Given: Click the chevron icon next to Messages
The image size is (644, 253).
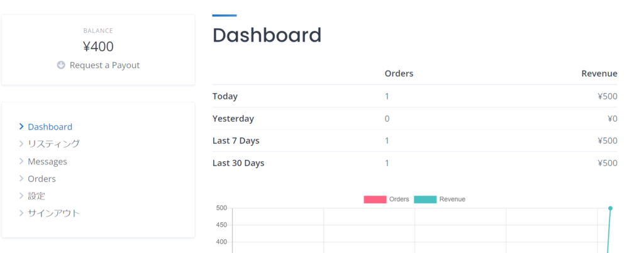Looking at the screenshot, I should (x=21, y=161).
